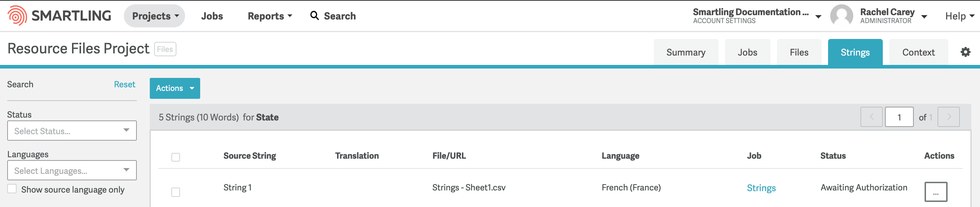
Task: Open project settings gear icon
Action: coord(965,52)
